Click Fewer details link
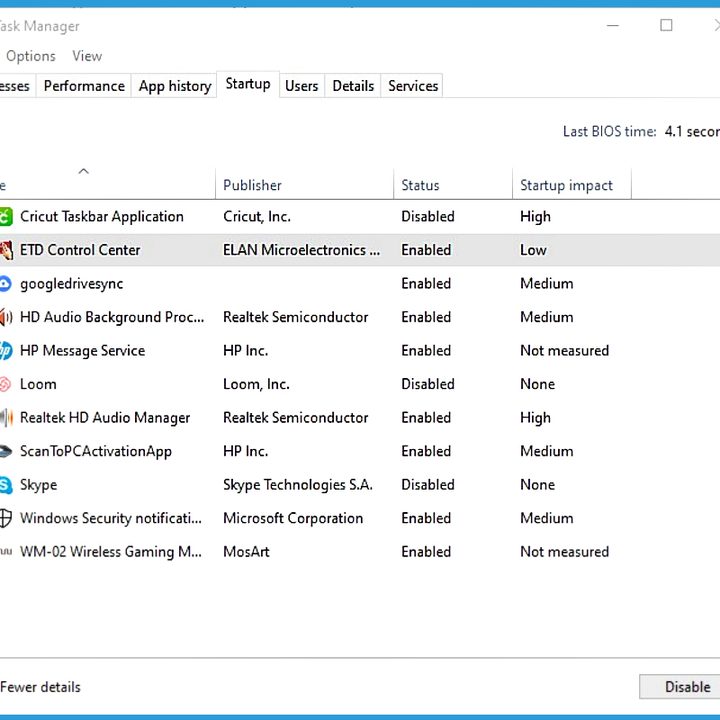The image size is (720, 720). point(40,687)
